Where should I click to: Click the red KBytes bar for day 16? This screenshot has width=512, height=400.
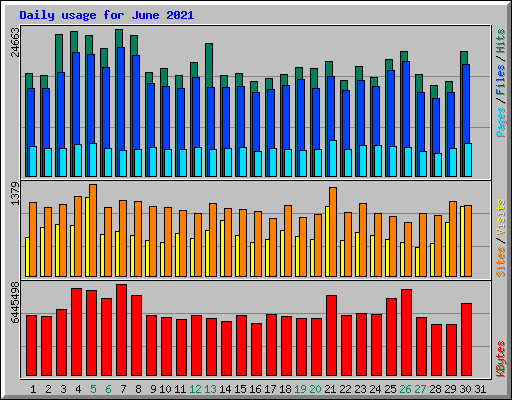point(256,349)
